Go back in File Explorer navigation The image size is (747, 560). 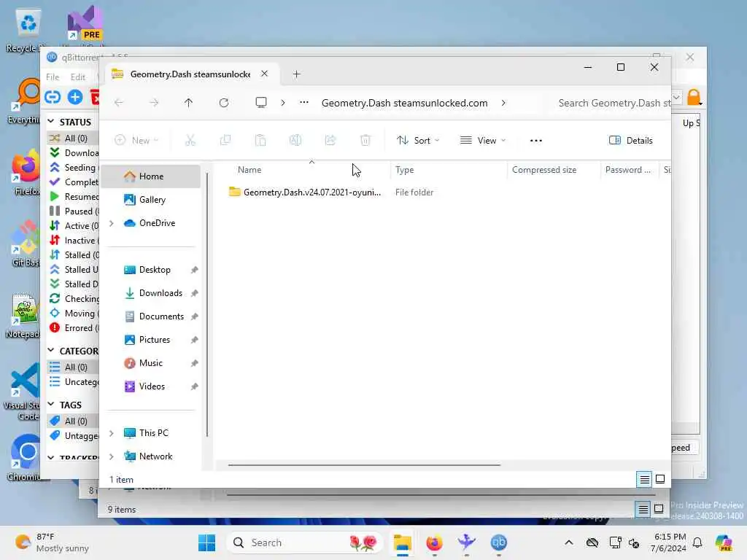(x=119, y=103)
